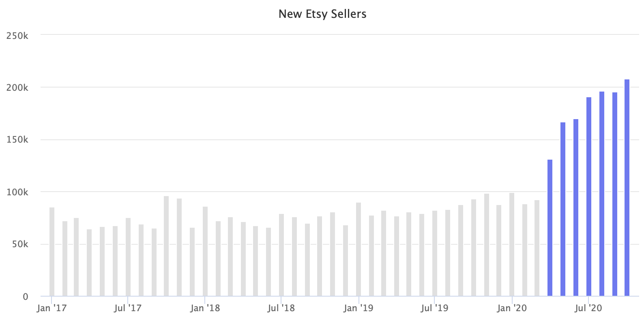Click the "New Etsy Sellers" chart title
Viewport: 644px width, 329px height.
coord(322,14)
